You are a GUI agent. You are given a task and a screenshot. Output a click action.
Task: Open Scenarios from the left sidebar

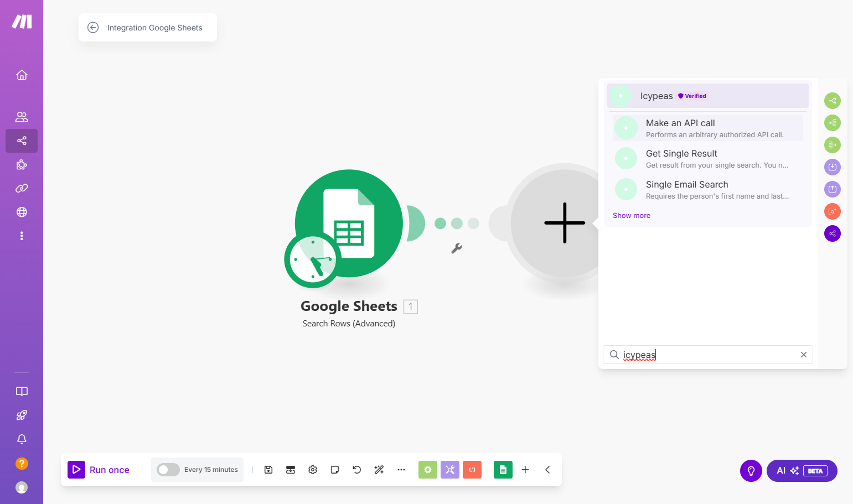[x=22, y=141]
